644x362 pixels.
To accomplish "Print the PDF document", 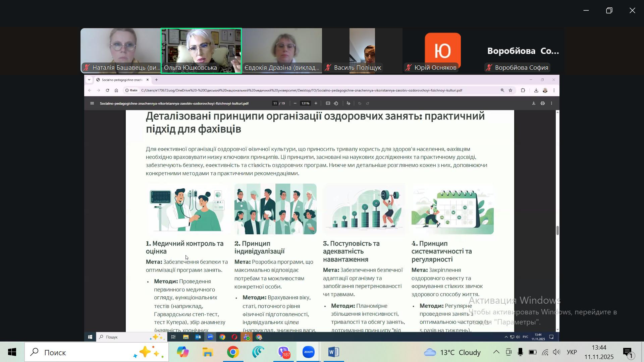I will pyautogui.click(x=542, y=104).
